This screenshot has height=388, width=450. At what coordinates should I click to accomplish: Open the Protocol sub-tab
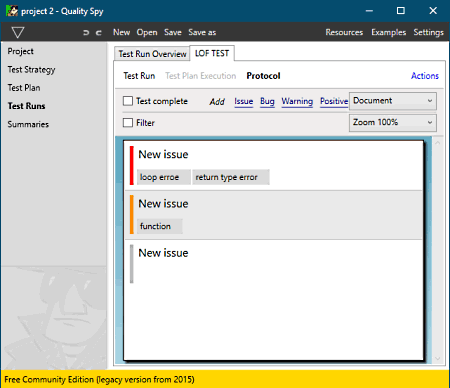[263, 76]
